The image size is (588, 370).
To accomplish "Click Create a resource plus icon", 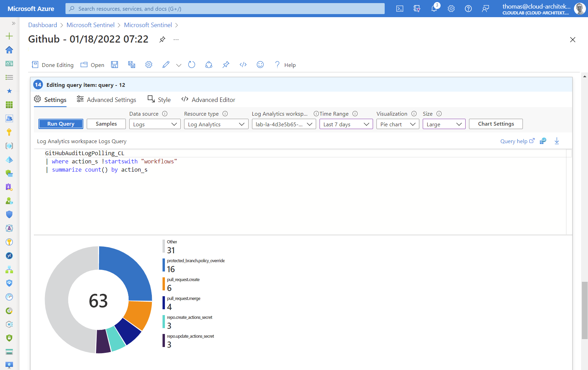I will (x=9, y=36).
